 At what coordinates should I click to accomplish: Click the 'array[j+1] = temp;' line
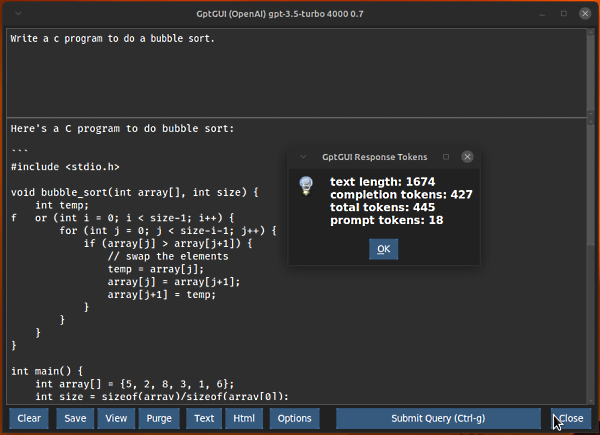tap(162, 295)
